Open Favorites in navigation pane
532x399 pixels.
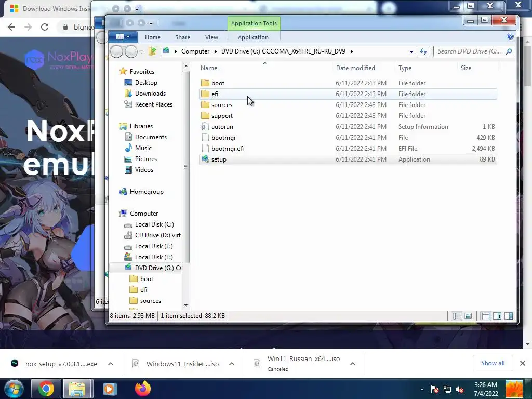(x=142, y=72)
